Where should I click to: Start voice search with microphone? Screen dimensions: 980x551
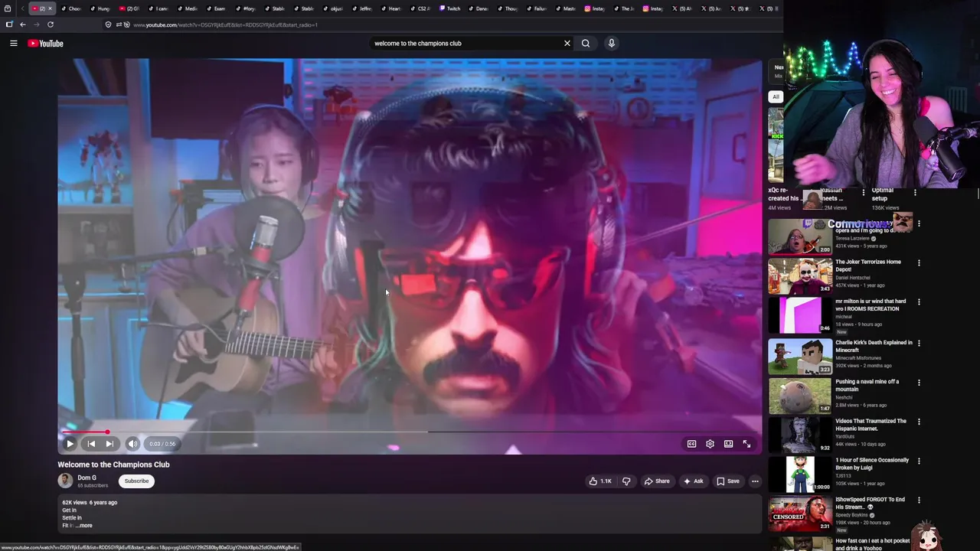point(612,44)
